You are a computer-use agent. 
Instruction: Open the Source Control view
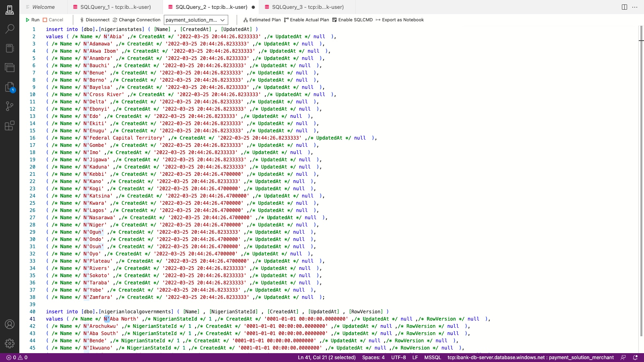click(x=10, y=106)
